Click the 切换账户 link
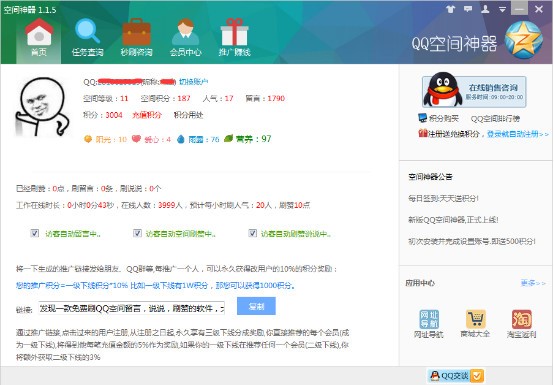 tap(193, 82)
